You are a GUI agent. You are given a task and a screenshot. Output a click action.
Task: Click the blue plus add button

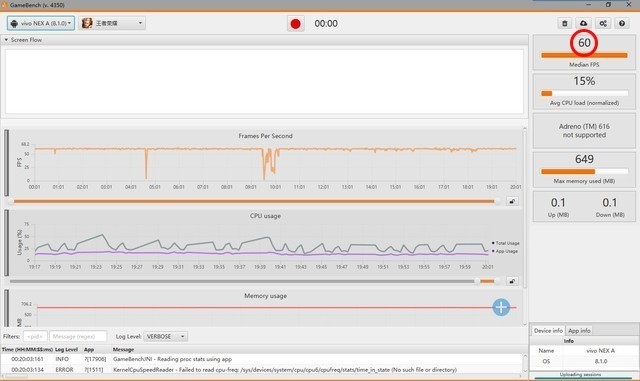(501, 307)
